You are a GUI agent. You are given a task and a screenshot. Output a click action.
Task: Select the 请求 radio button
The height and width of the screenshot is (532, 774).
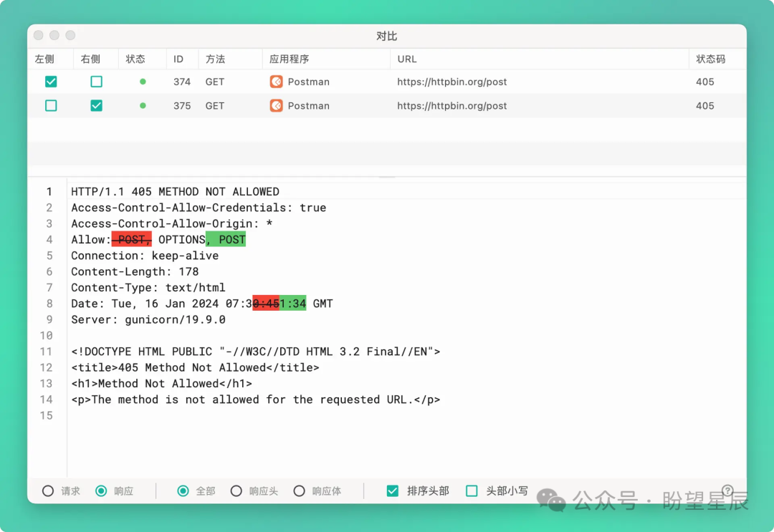tap(48, 491)
